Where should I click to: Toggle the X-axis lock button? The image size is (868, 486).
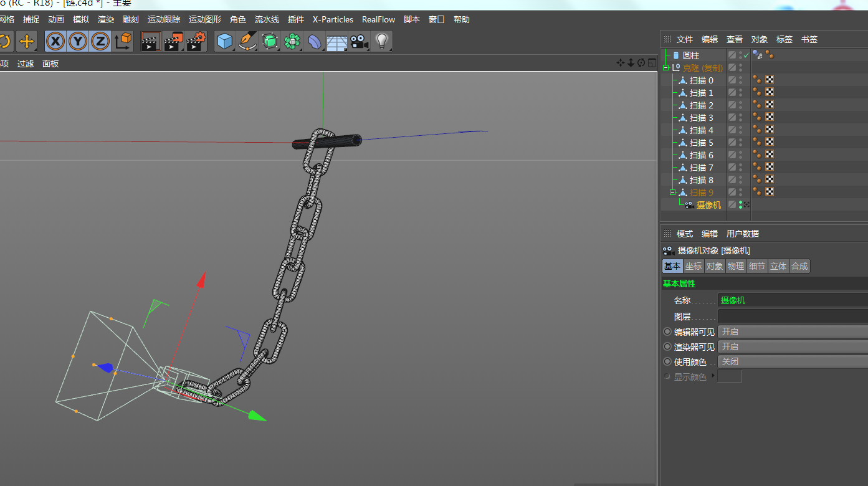tap(56, 42)
